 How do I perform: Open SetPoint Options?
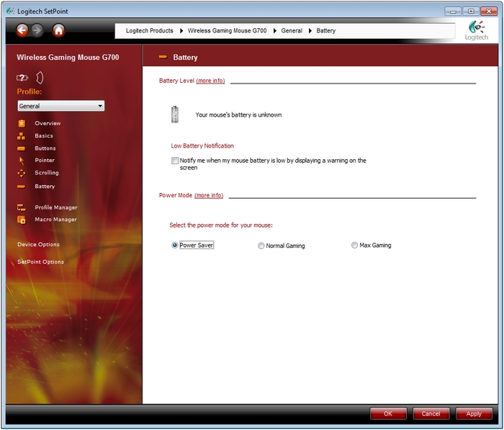pyautogui.click(x=40, y=261)
